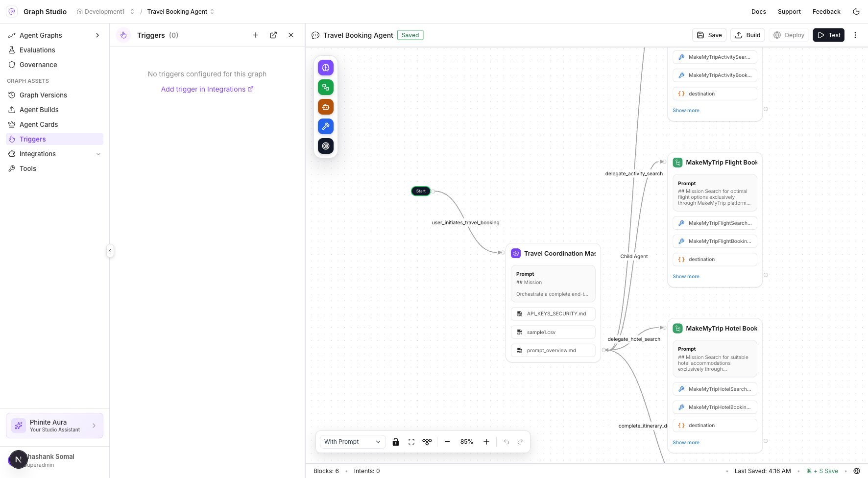The image size is (868, 478).
Task: Click the MakeMyTripActivityBook tool chip
Action: pos(715,75)
